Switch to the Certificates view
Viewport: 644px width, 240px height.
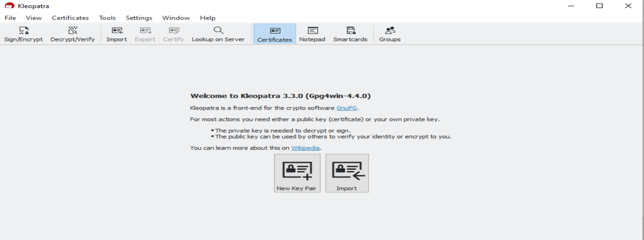(x=274, y=34)
